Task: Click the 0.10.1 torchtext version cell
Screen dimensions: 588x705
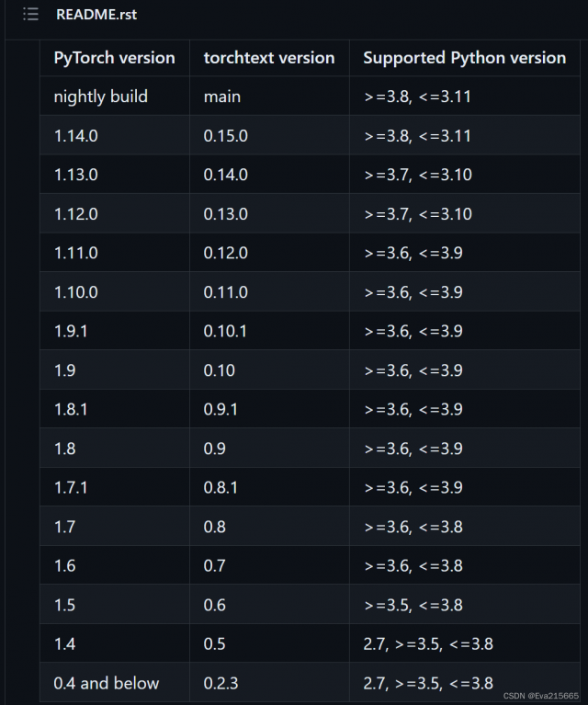Action: pyautogui.click(x=225, y=331)
